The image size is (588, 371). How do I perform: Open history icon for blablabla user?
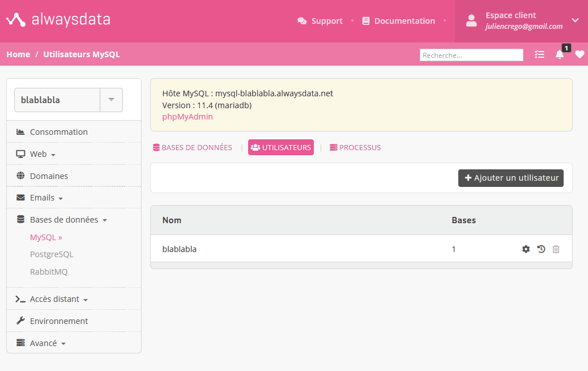[x=541, y=249]
